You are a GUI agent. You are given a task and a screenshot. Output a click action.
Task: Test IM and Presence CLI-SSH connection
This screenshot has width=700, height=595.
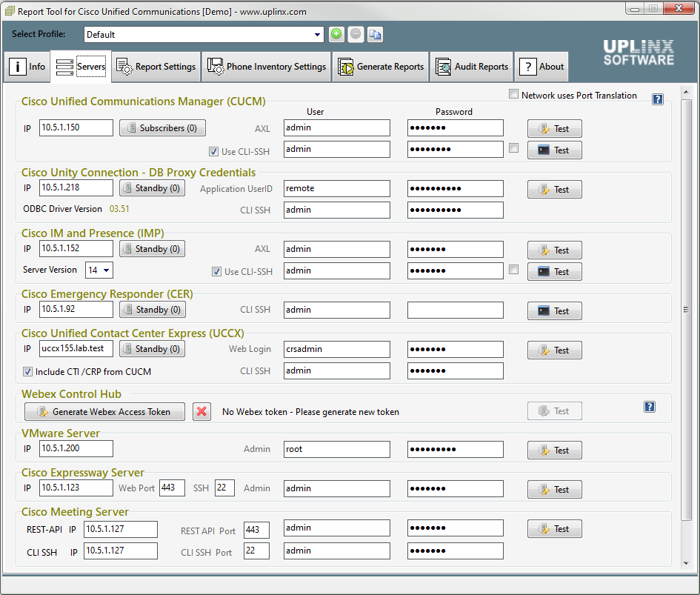(555, 272)
